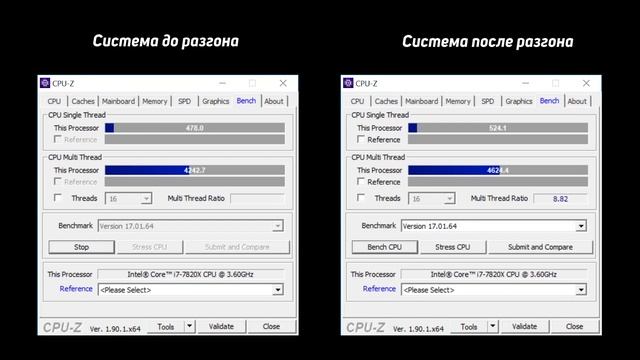Open About tab in the right CPU-Z window

click(577, 101)
